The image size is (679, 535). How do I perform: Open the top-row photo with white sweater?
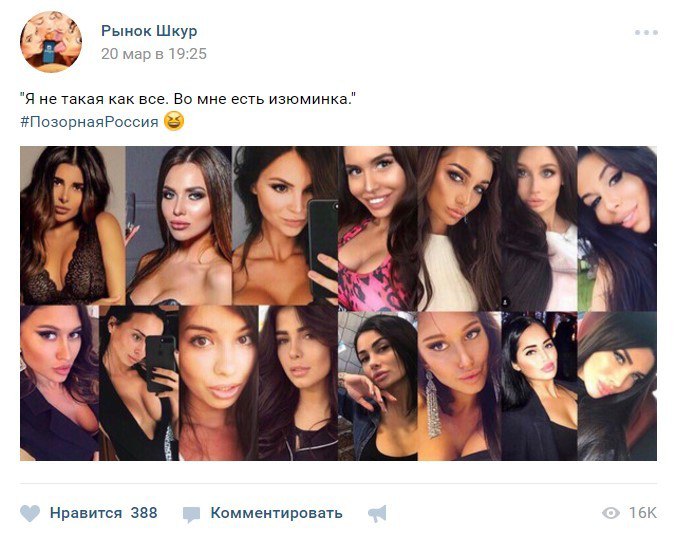click(459, 229)
